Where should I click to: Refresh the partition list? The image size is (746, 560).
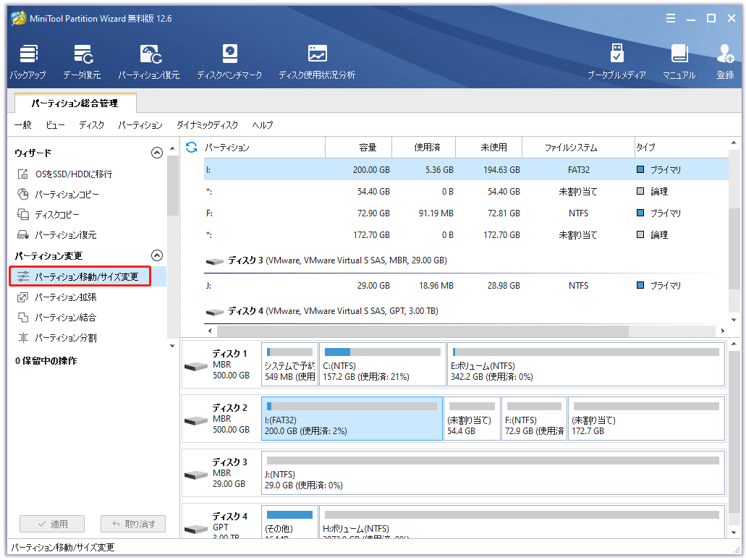click(191, 148)
